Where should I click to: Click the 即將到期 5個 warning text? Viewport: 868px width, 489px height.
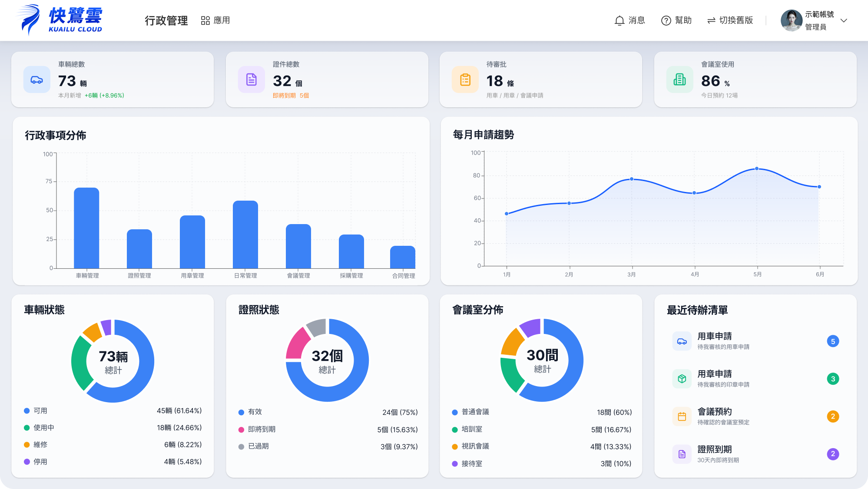(291, 96)
